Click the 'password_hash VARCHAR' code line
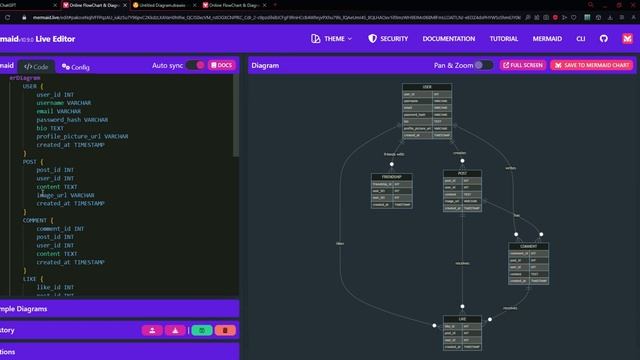Viewport: 640px width, 360px height. (72, 120)
